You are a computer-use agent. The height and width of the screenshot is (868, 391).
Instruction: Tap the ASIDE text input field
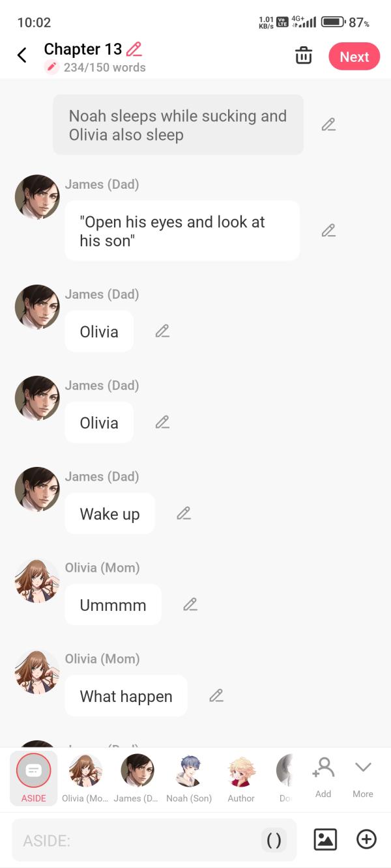click(130, 839)
